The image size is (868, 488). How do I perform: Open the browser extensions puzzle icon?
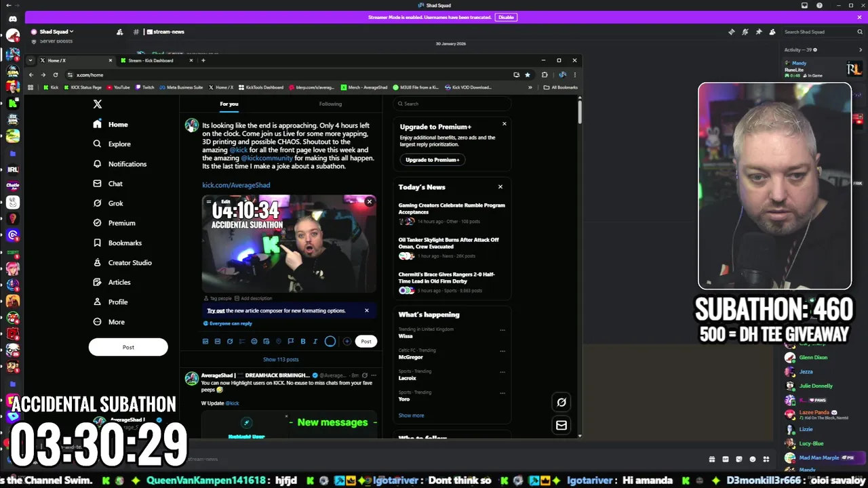click(x=545, y=75)
